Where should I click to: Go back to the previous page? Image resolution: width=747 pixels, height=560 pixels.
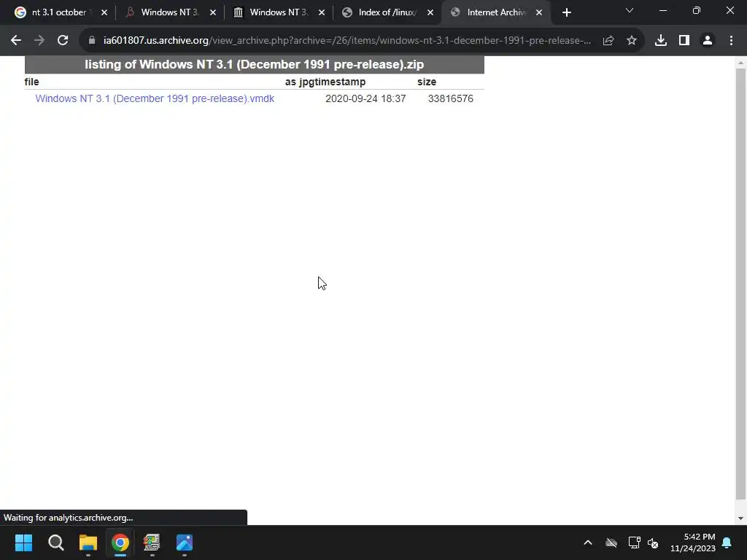pos(16,41)
